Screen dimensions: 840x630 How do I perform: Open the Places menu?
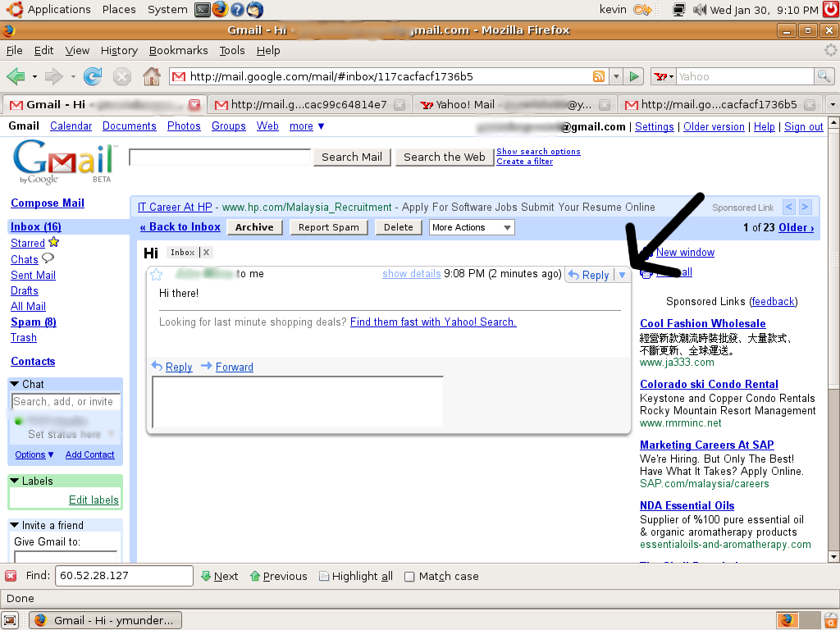[x=119, y=10]
